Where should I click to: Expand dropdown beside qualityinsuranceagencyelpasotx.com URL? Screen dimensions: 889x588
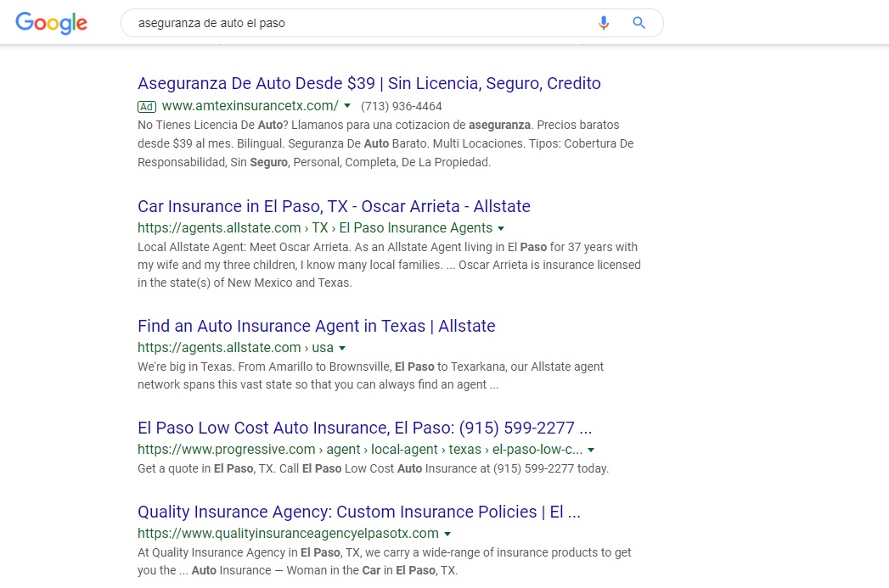pos(447,534)
